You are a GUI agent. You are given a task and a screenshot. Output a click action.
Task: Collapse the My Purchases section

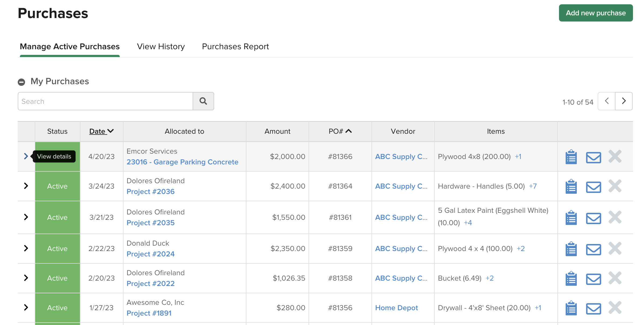tap(22, 82)
